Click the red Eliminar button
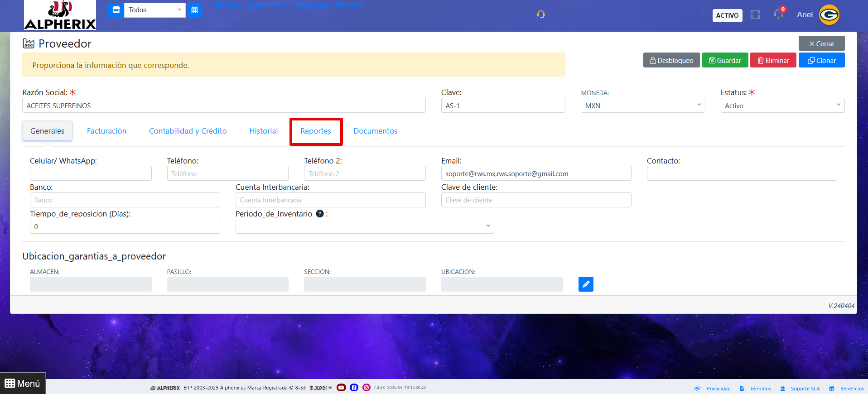The height and width of the screenshot is (394, 868). [x=773, y=60]
